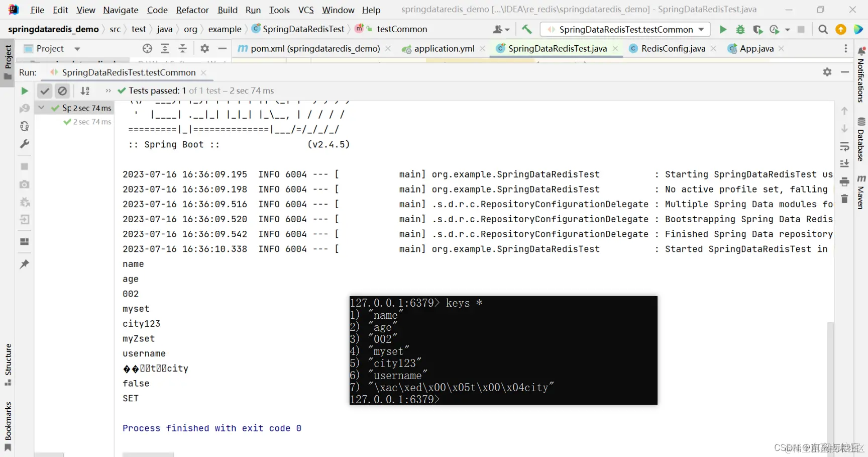Pin the Run tab
Screen dimensions: 868x457
tap(24, 264)
